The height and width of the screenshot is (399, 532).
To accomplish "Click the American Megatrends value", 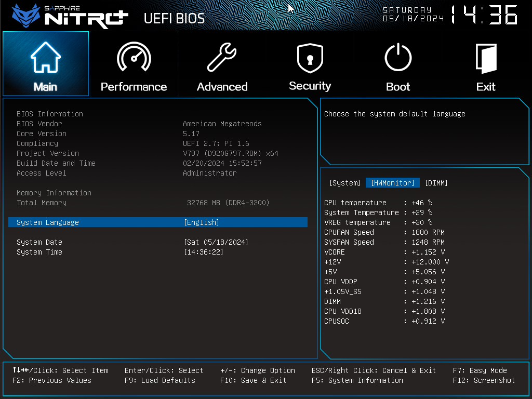I will coord(222,124).
